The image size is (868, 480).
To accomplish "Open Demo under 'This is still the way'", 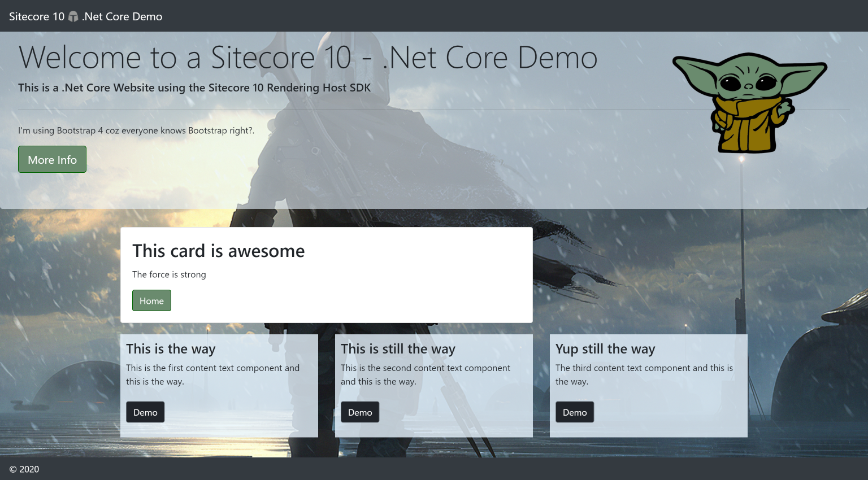I will click(360, 412).
